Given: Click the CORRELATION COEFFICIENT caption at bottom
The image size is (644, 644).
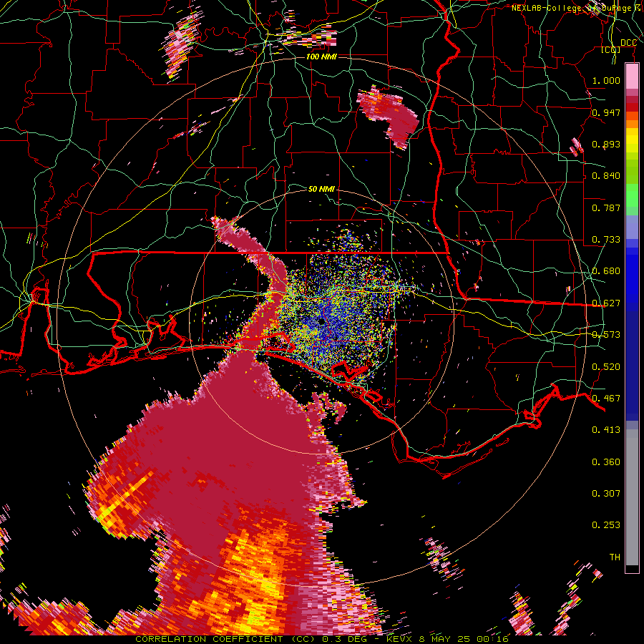Looking at the screenshot, I should click(x=321, y=639).
